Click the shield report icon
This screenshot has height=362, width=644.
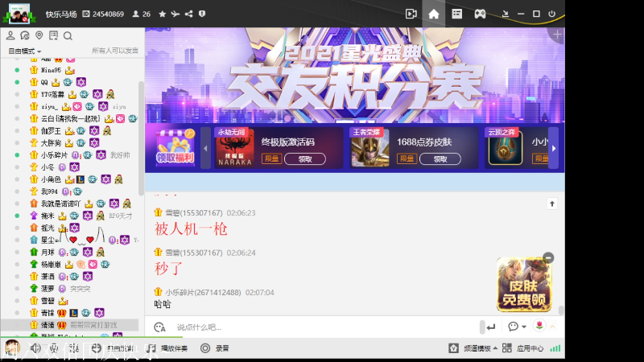tap(202, 14)
